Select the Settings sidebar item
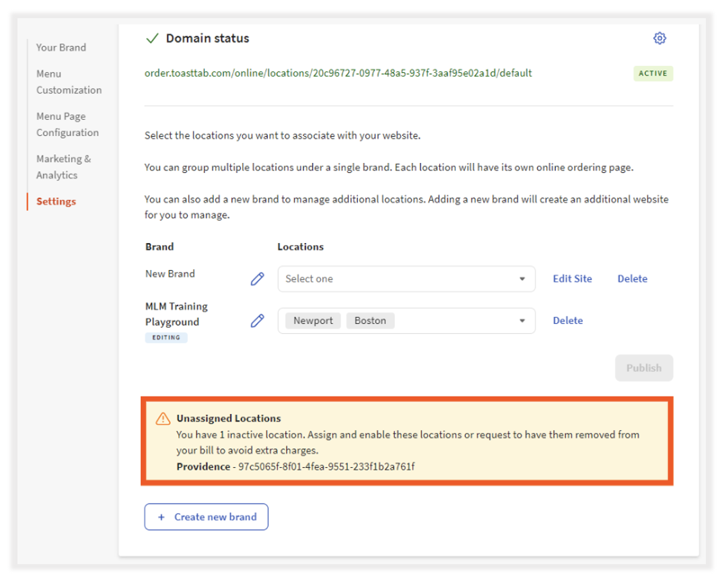Viewport: 728px width, 579px height. tap(56, 201)
